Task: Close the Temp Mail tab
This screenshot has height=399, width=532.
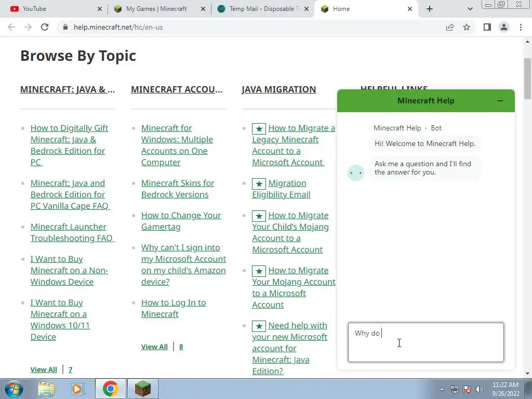Action: point(307,9)
